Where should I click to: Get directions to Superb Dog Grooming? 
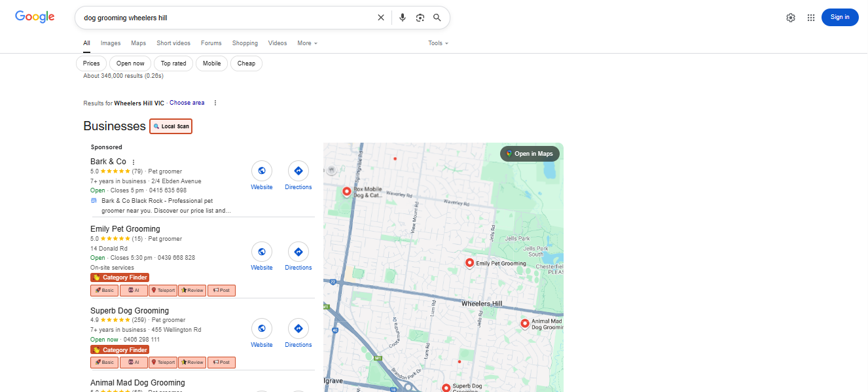(x=298, y=329)
